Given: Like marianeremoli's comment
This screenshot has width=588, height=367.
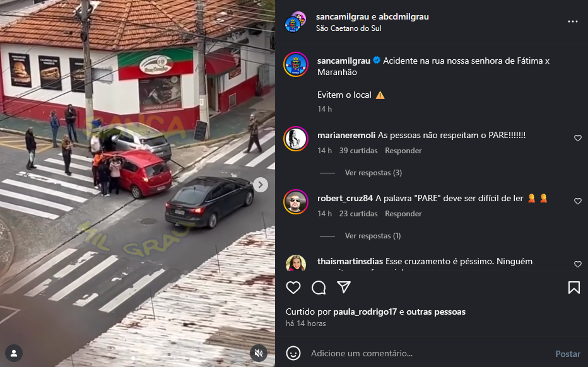Looking at the screenshot, I should click(x=577, y=138).
